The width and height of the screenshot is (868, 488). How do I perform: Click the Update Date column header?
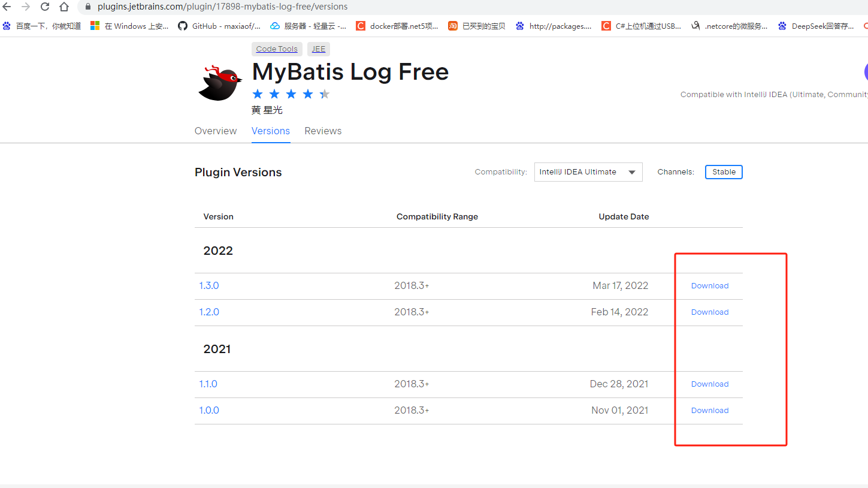click(x=624, y=216)
